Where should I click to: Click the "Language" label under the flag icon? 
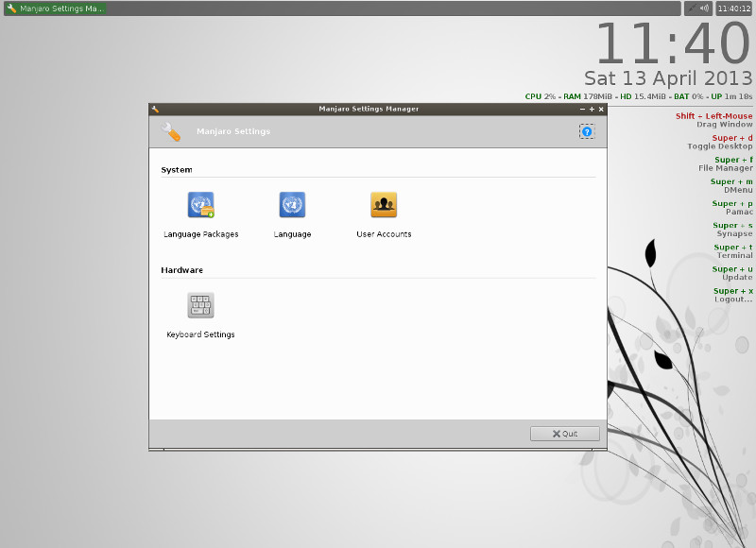[x=292, y=234]
